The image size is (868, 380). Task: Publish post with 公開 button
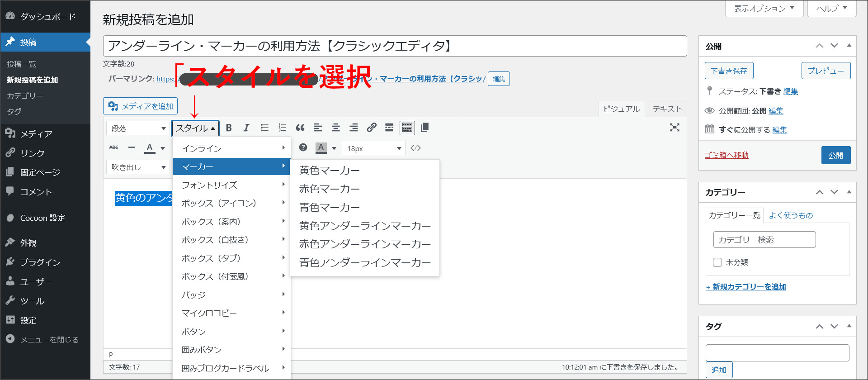point(836,155)
